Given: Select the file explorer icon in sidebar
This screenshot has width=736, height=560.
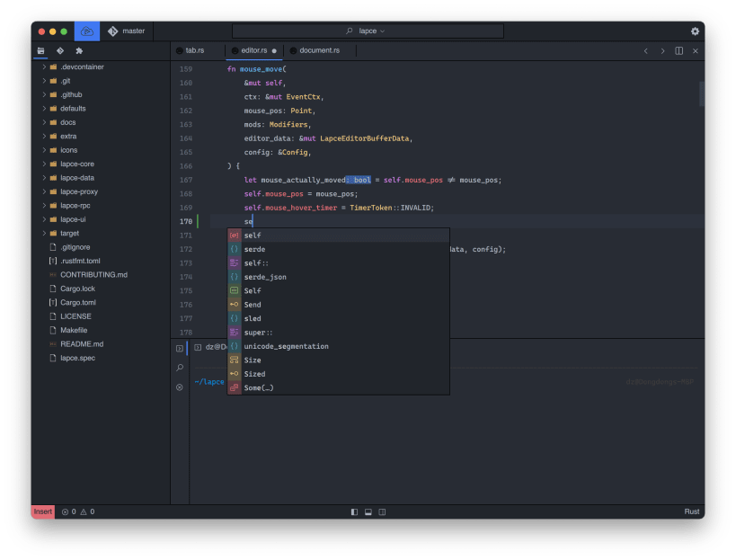Looking at the screenshot, I should click(40, 51).
